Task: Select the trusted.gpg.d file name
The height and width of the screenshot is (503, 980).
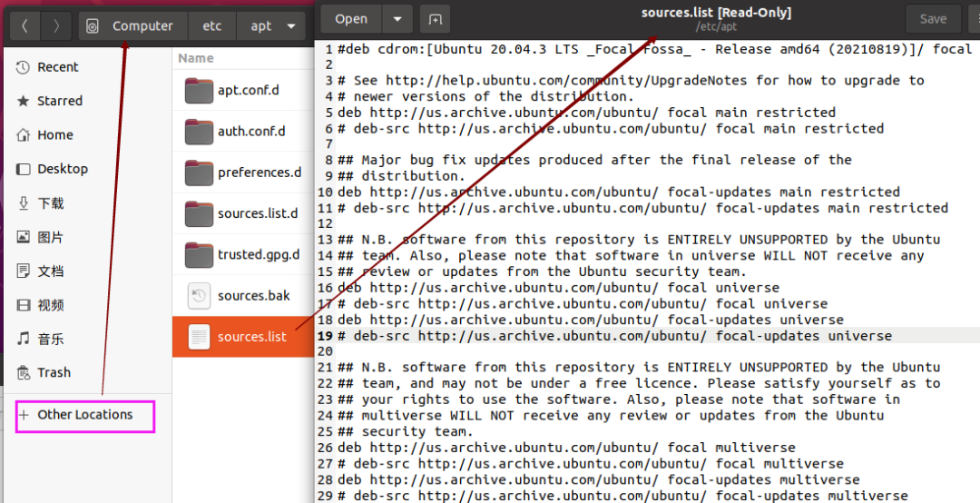Action: (259, 254)
